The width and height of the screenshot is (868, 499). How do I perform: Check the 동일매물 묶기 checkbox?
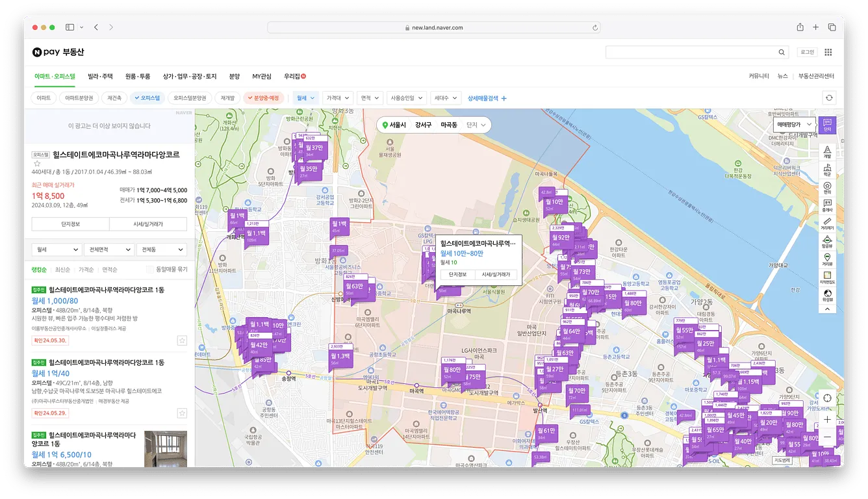(151, 269)
